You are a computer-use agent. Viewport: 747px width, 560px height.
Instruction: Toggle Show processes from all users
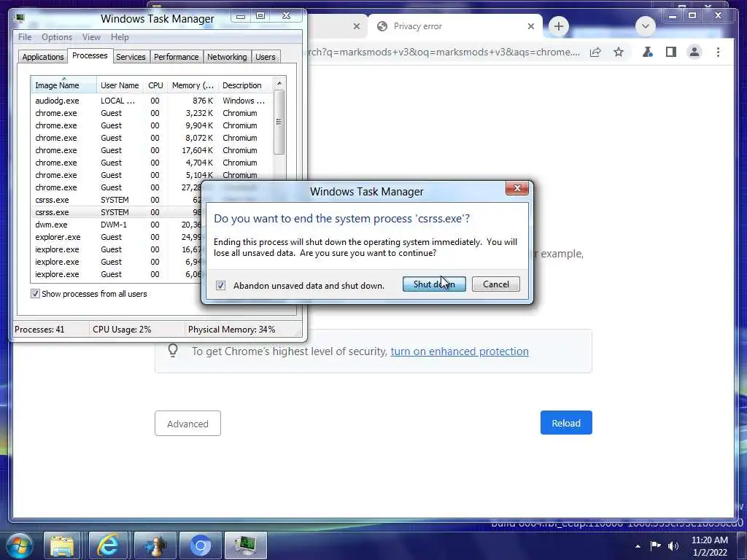click(35, 294)
